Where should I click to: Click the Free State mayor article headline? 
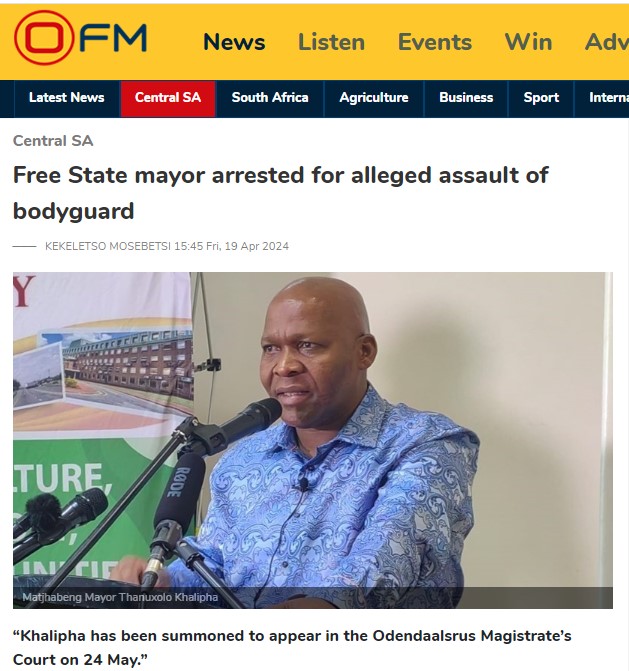point(280,193)
